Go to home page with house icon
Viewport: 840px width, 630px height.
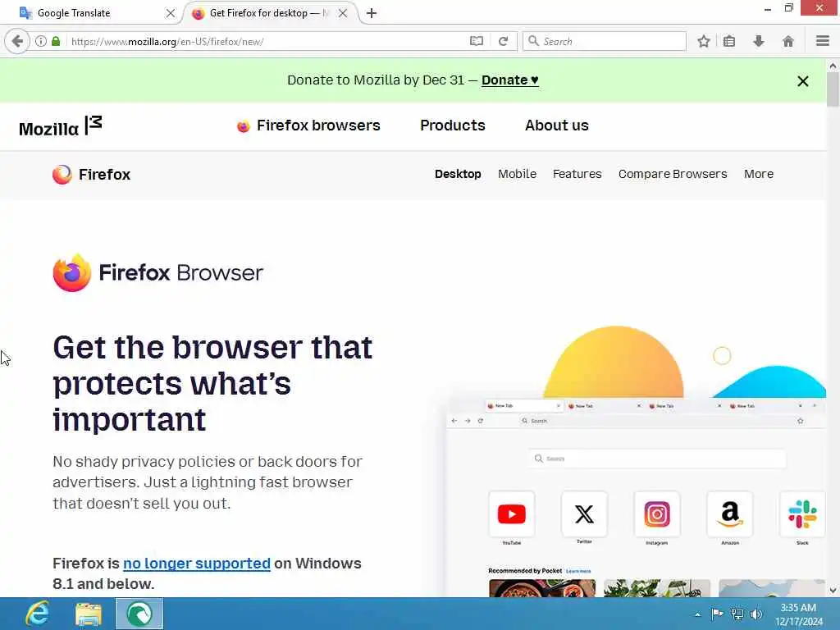coord(788,41)
